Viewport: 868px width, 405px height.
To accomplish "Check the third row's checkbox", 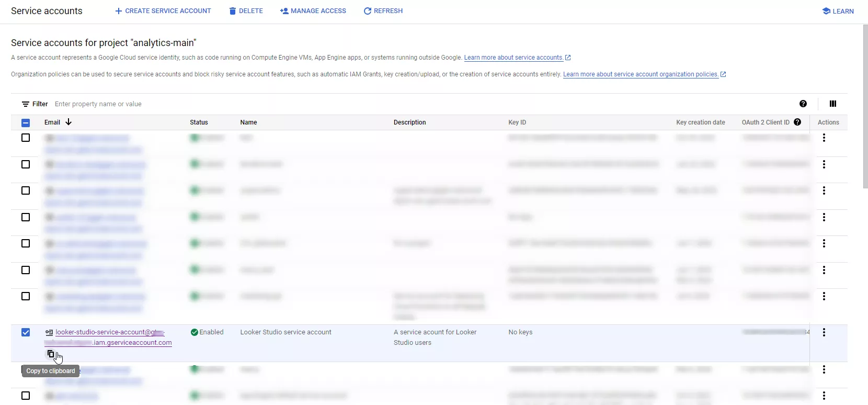I will (x=26, y=190).
